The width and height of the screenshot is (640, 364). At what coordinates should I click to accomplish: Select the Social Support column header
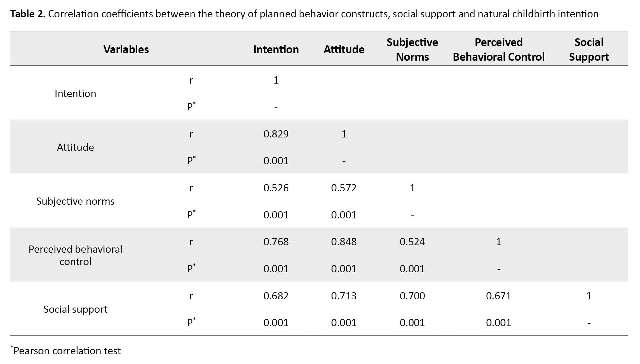pyautogui.click(x=589, y=49)
